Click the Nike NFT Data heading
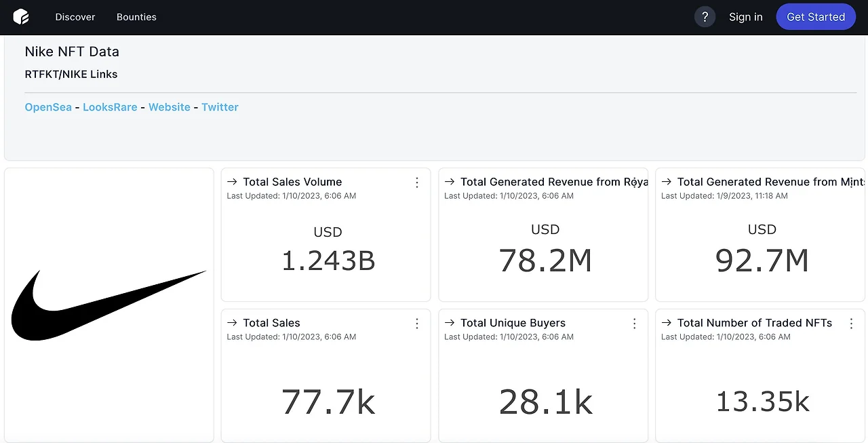The width and height of the screenshot is (868, 443). point(72,52)
